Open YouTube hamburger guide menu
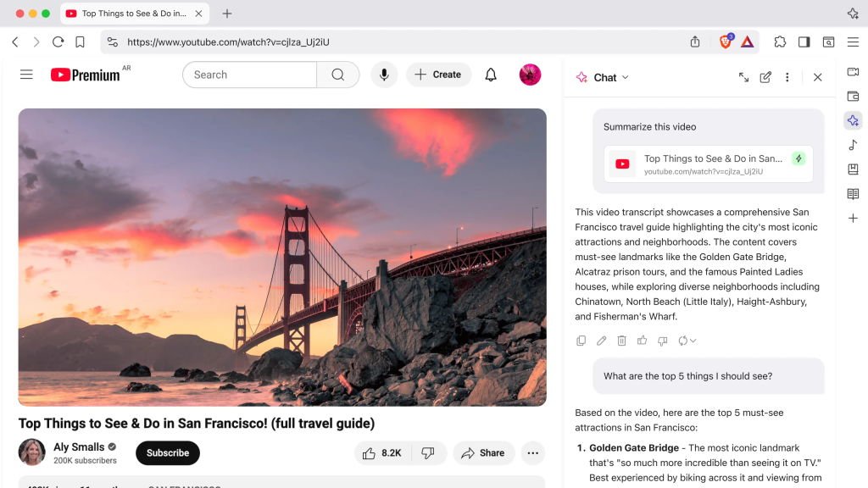Screen dimensions: 868x488 (x=26, y=75)
